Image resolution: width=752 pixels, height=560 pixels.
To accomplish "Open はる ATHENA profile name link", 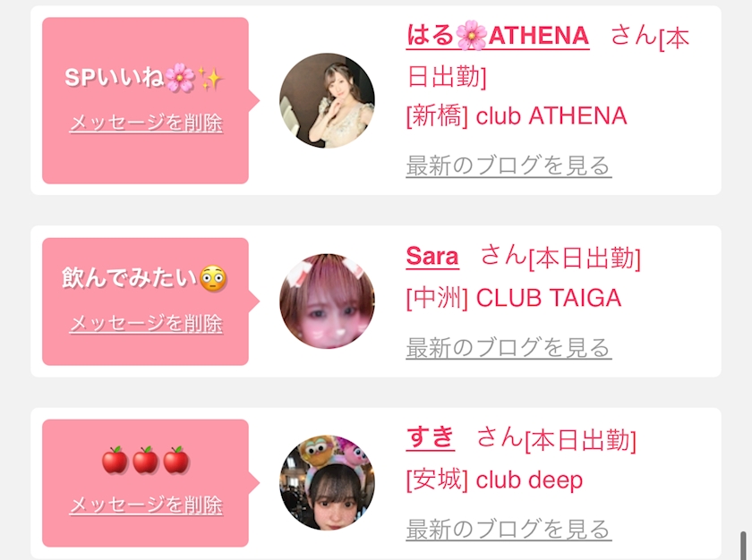I will 498,36.
